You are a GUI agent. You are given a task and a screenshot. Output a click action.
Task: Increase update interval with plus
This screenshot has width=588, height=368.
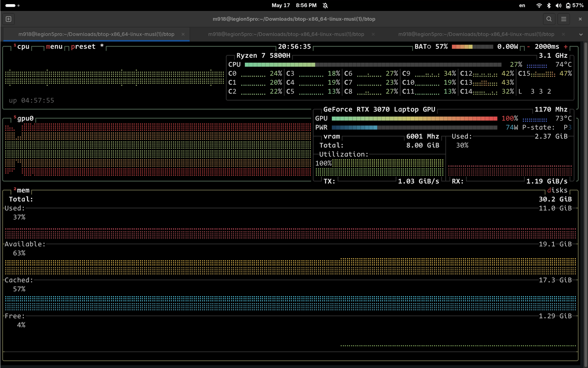tap(566, 47)
